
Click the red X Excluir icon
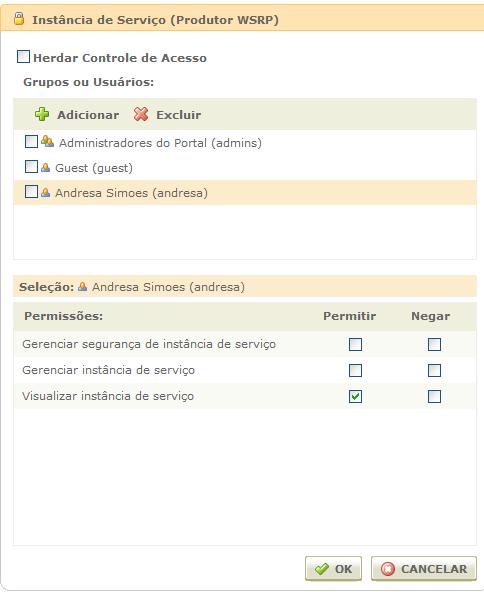pos(141,114)
